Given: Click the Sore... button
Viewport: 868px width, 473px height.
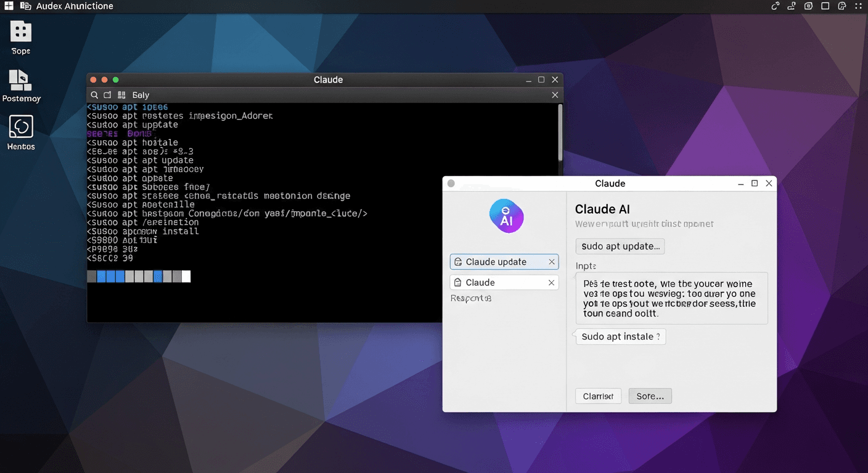Looking at the screenshot, I should point(650,396).
